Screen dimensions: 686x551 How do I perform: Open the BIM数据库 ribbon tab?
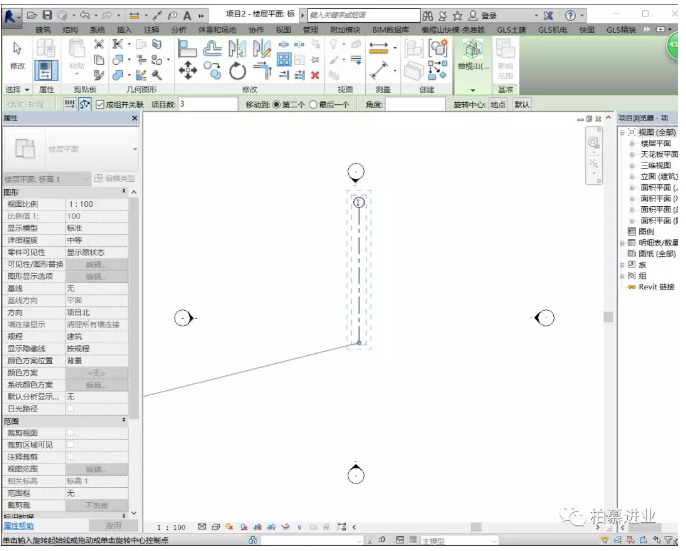[x=390, y=30]
